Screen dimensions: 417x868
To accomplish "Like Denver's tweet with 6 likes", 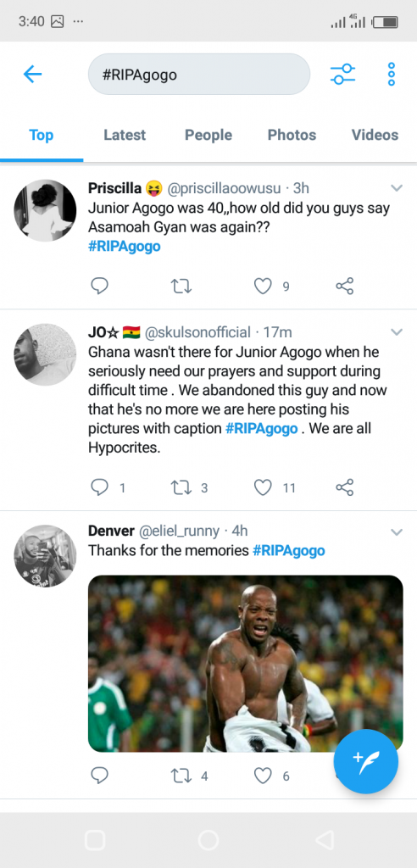I will coord(263,776).
